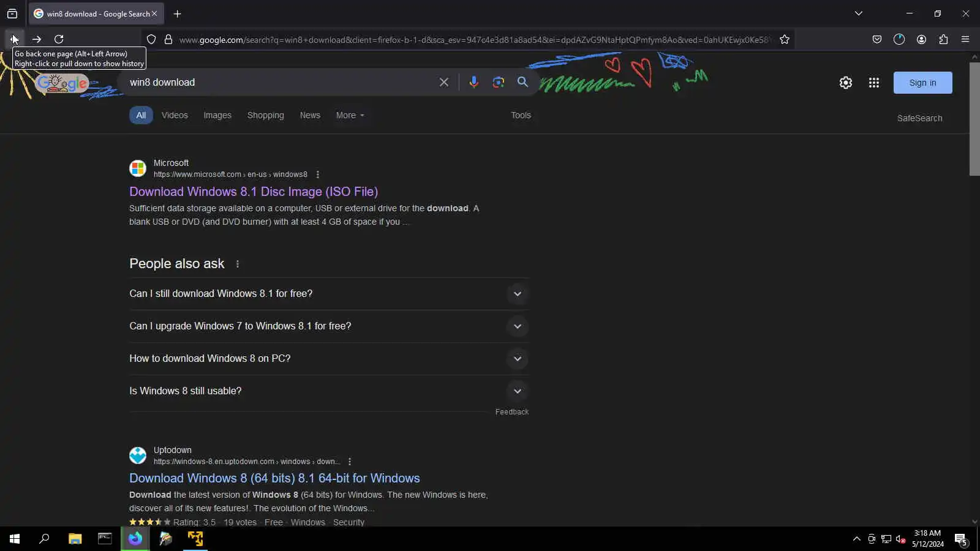The height and width of the screenshot is (551, 980).
Task: Go to the Google doodle homepage logo
Action: [x=62, y=83]
